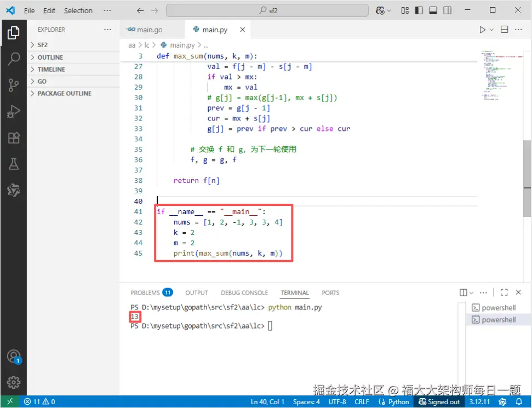Click the lc breadcrumb
The height and width of the screenshot is (408, 532).
(x=147, y=45)
